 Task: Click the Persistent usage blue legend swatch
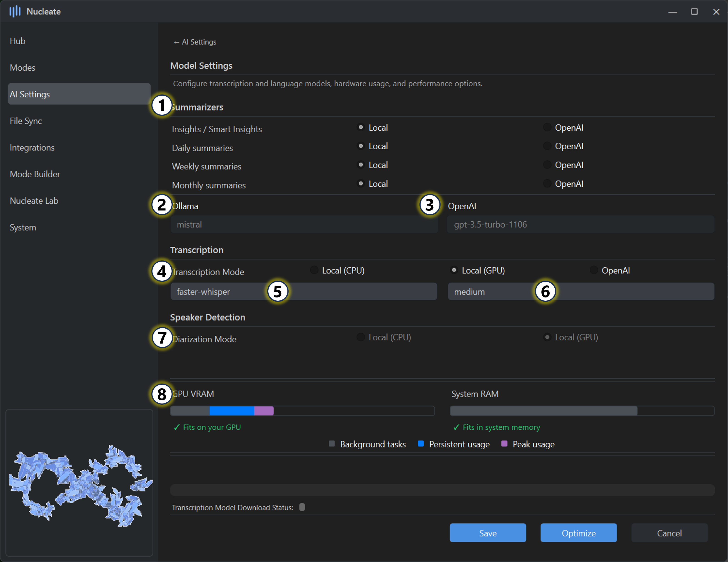point(421,444)
